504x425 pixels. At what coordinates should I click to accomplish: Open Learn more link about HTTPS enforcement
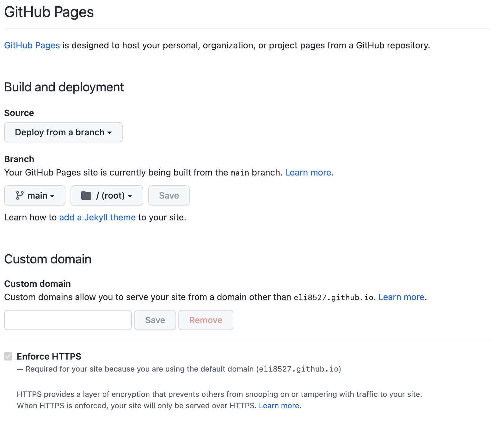pos(279,405)
